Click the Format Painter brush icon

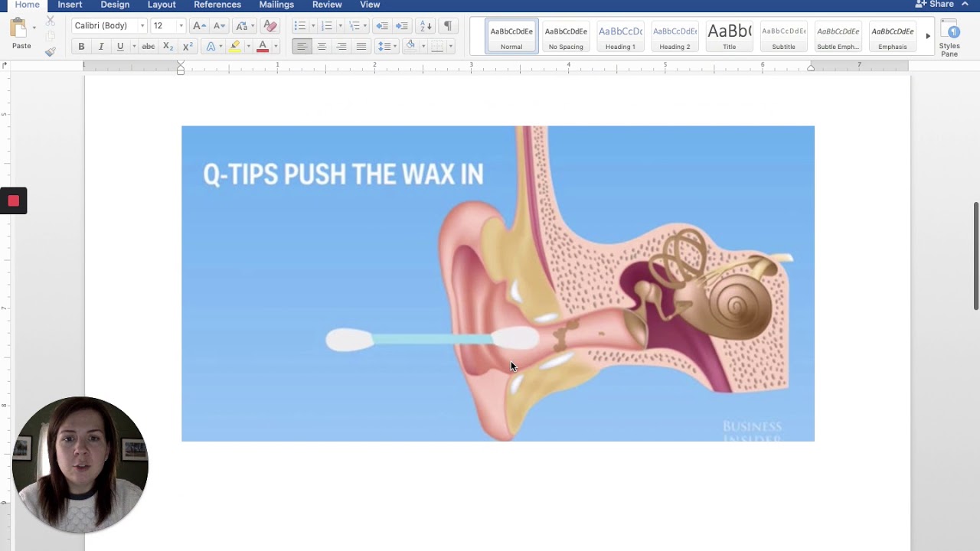[50, 51]
